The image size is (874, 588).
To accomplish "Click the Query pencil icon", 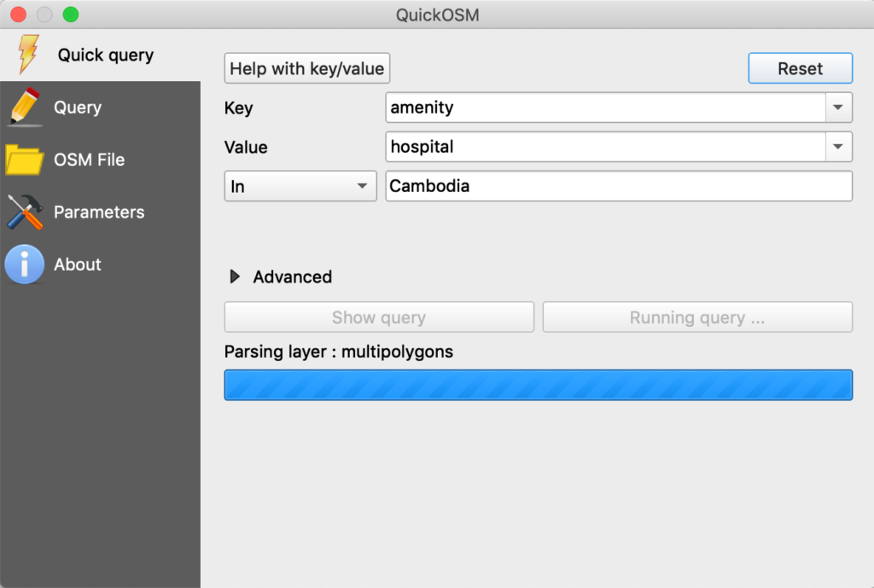I will click(25, 107).
